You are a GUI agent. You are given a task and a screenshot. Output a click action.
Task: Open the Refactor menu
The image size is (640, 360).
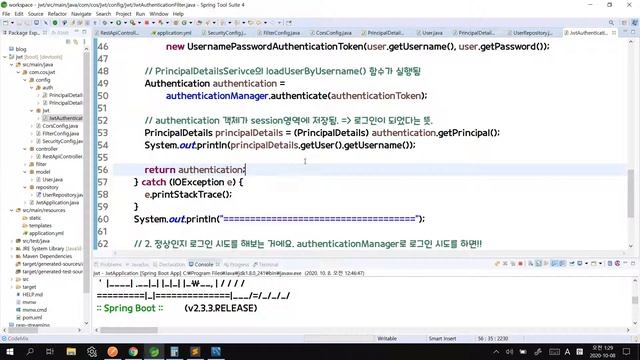coord(57,14)
